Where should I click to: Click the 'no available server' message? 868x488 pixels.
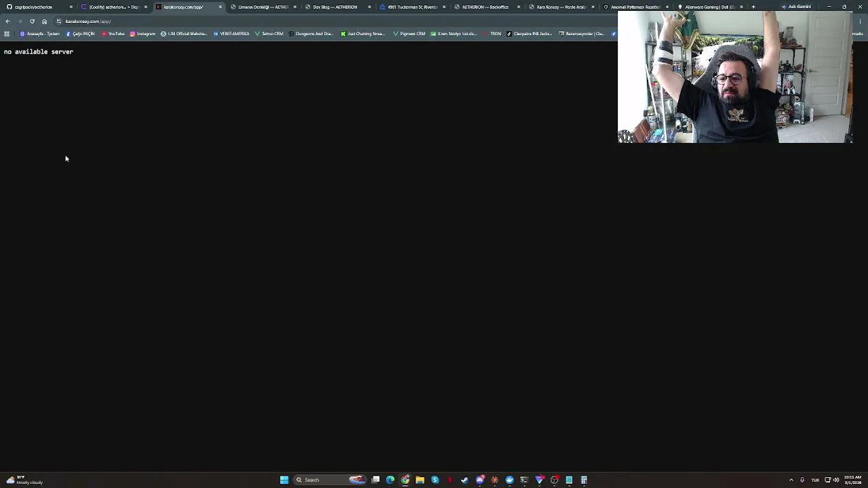click(x=39, y=52)
